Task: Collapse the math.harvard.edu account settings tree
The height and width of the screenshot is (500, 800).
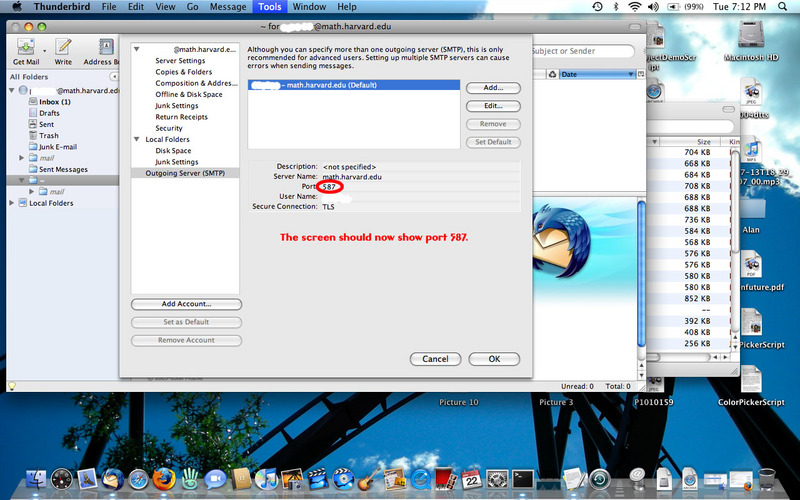Action: [x=136, y=49]
